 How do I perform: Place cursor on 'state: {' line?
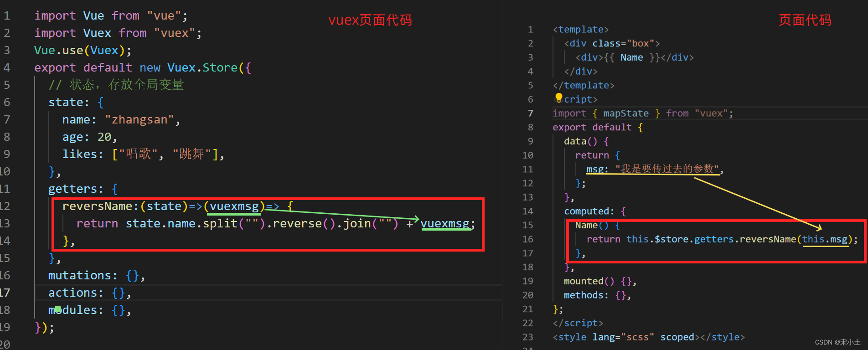(x=76, y=103)
